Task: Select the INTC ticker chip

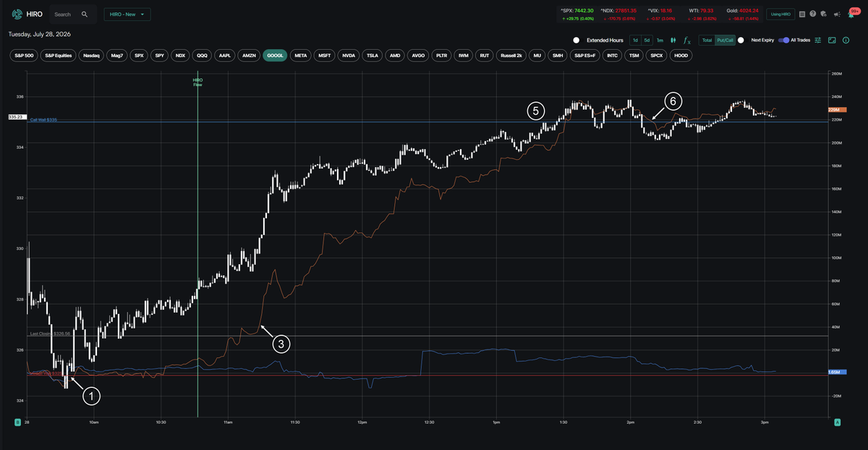Action: click(x=613, y=55)
